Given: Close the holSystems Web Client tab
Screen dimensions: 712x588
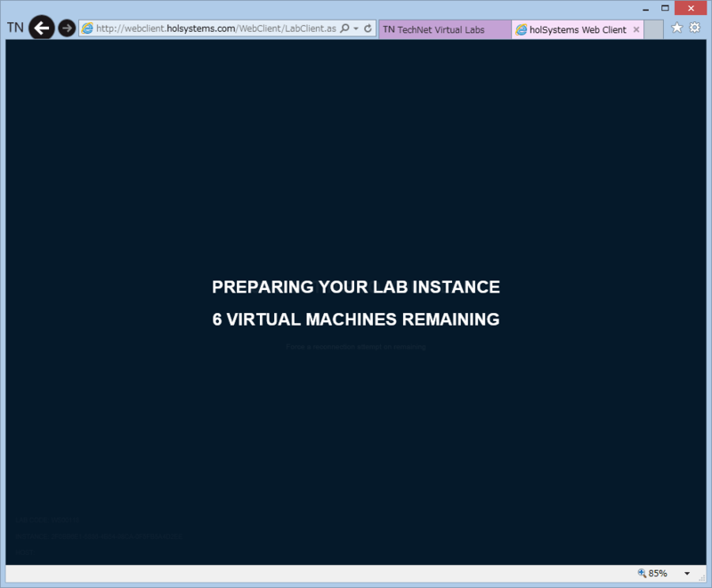Looking at the screenshot, I should point(636,29).
